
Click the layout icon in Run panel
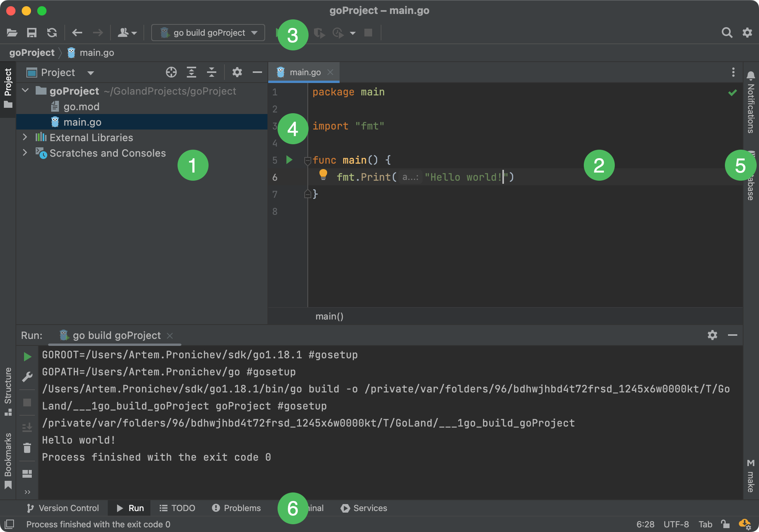pos(27,474)
